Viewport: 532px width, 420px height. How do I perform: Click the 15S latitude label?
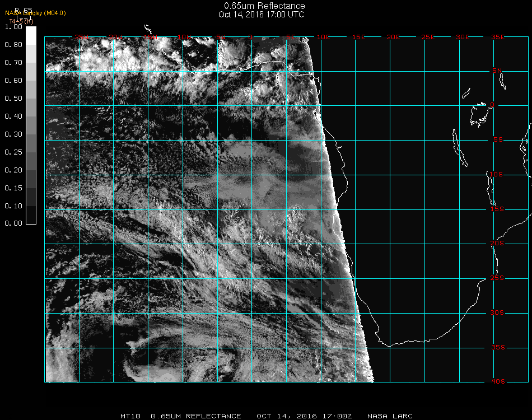coord(497,209)
